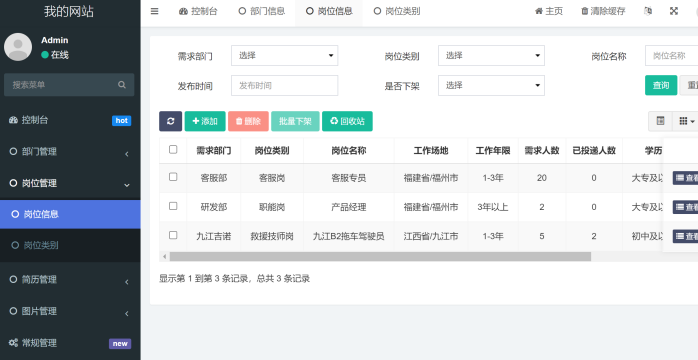The image size is (698, 360).
Task: Open 回收站 recycle bin
Action: click(347, 121)
